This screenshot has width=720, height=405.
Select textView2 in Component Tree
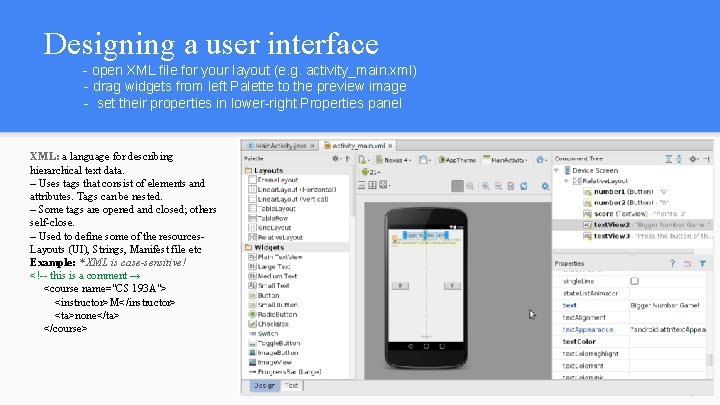point(633,225)
